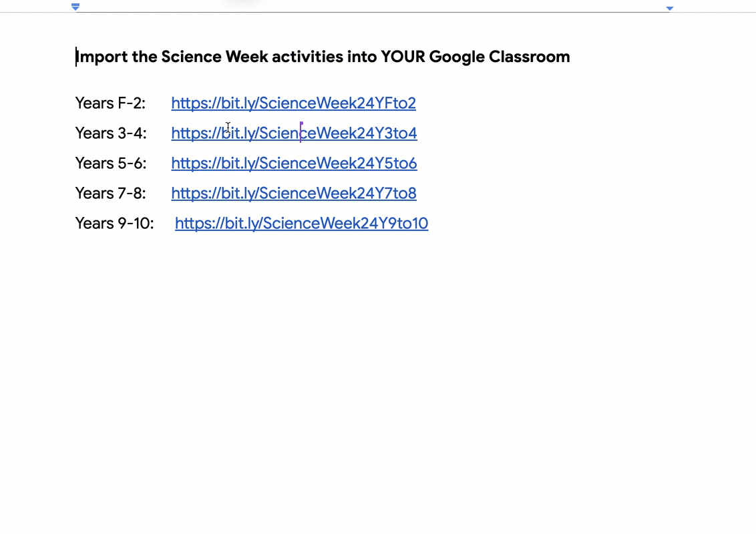Image resolution: width=756 pixels, height=534 pixels.
Task: Place cursor in the "Years F-2:" label
Action: [110, 103]
